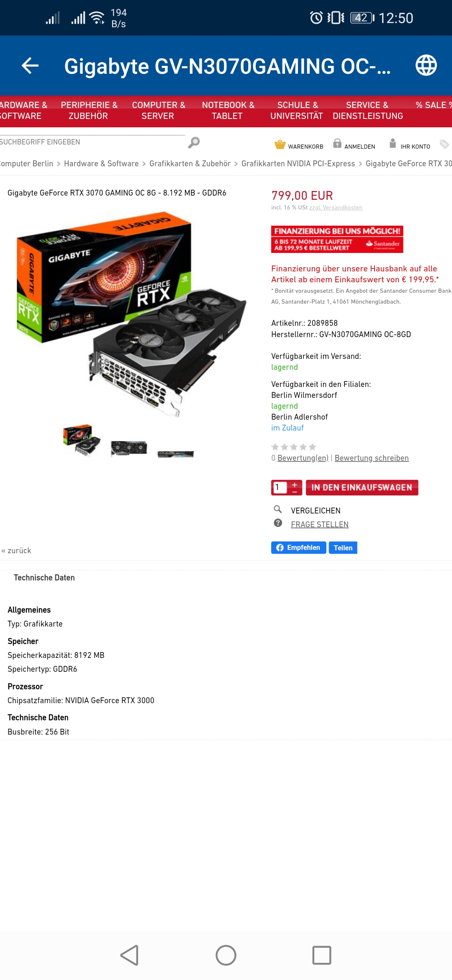
Task: Select second graphics card thumbnail
Action: [129, 448]
